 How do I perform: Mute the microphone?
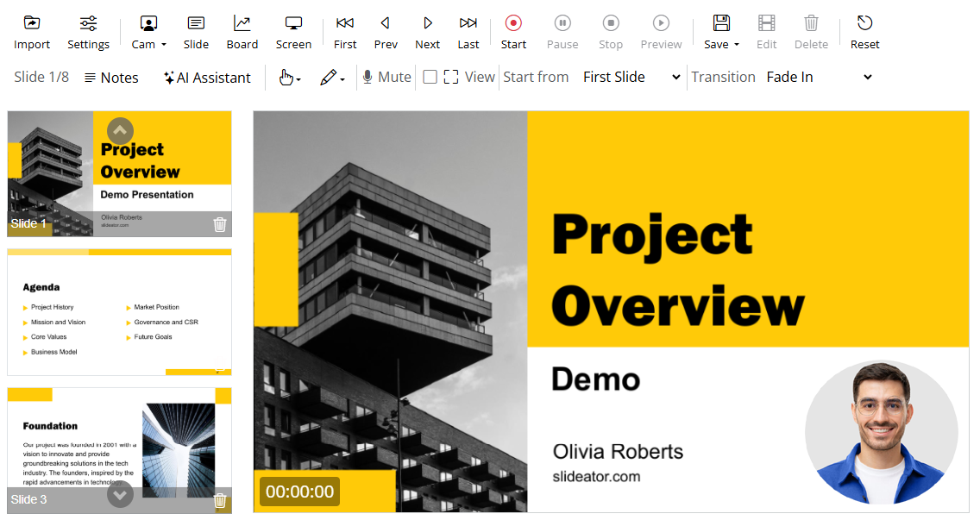[x=386, y=77]
